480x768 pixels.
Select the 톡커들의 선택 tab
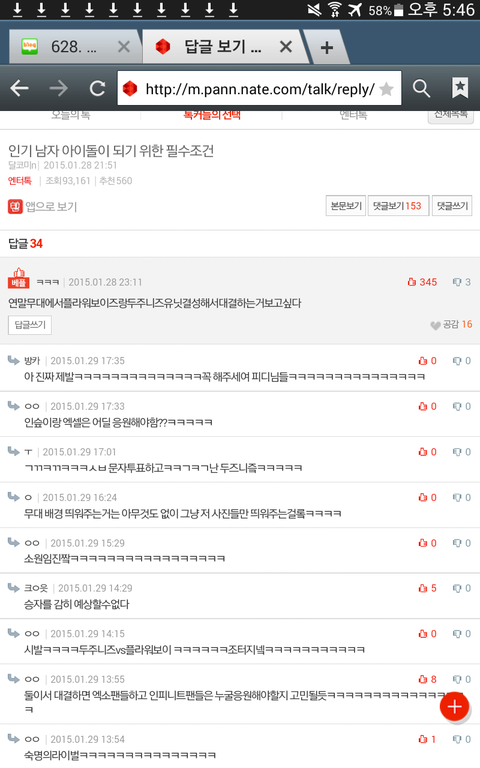point(212,115)
